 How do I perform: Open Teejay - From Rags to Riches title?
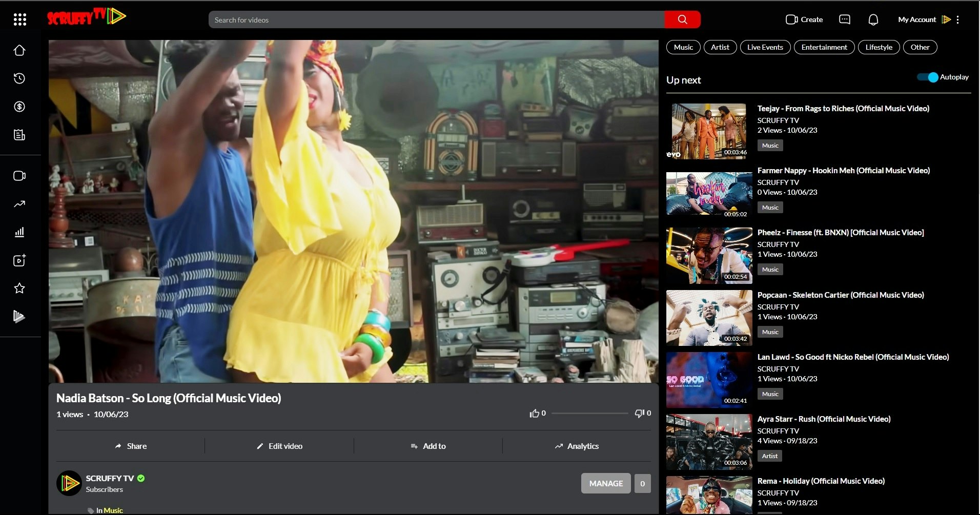click(x=843, y=108)
